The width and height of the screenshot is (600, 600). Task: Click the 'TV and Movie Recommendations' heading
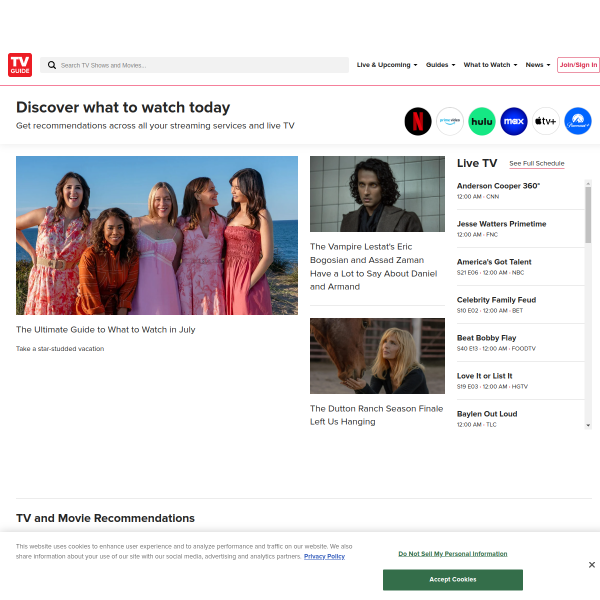pos(105,518)
